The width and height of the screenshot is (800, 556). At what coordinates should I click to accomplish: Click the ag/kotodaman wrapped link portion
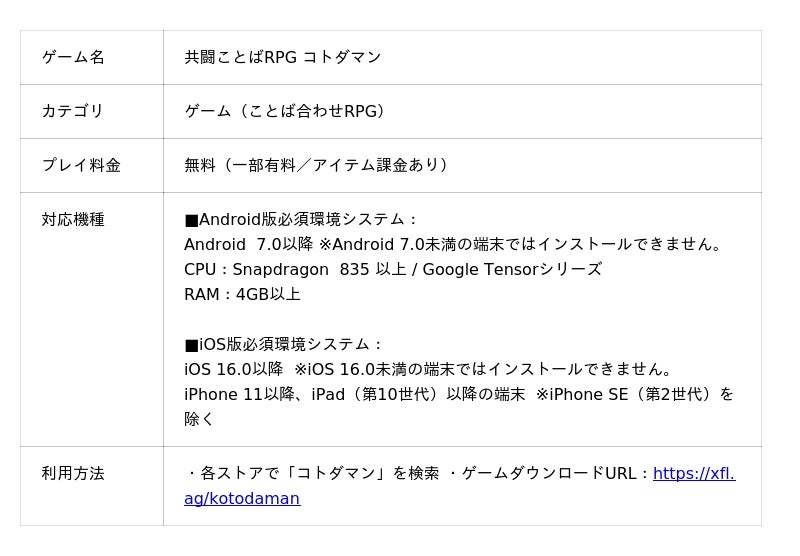[x=242, y=498]
